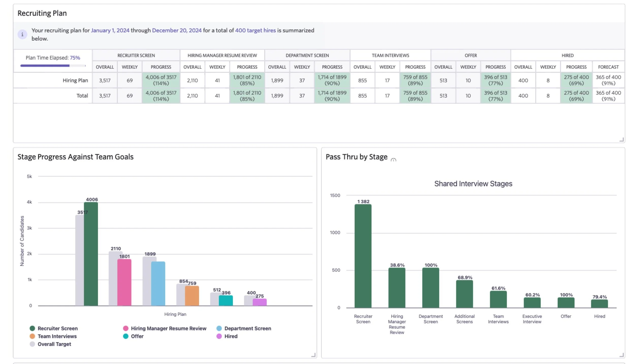Click the gray 3517 overall target bar
635x364 pixels.
80,260
